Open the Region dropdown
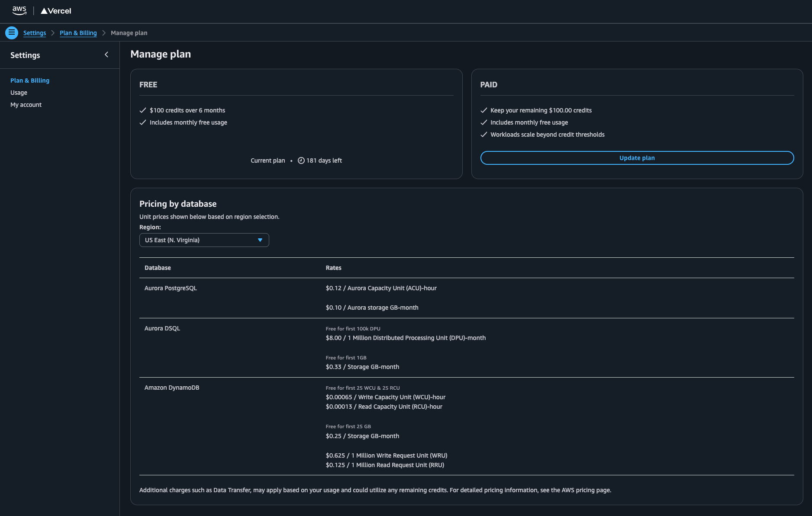The image size is (812, 516). pyautogui.click(x=204, y=240)
